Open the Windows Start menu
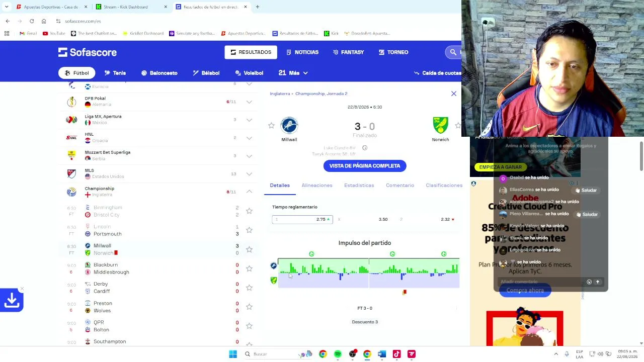Image resolution: width=644 pixels, height=362 pixels. pos(233,354)
